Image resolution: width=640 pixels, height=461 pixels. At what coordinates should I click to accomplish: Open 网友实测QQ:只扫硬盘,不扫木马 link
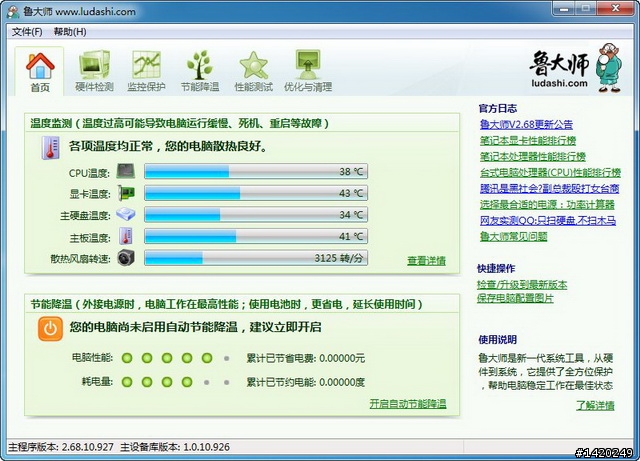pyautogui.click(x=548, y=220)
